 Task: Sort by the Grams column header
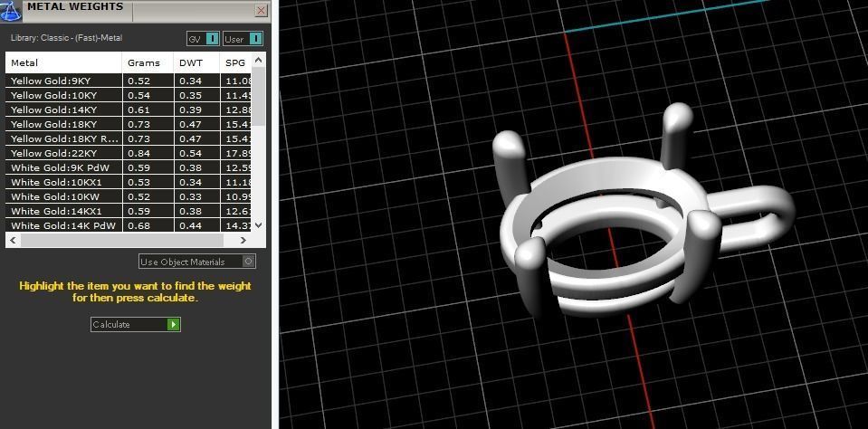point(148,62)
